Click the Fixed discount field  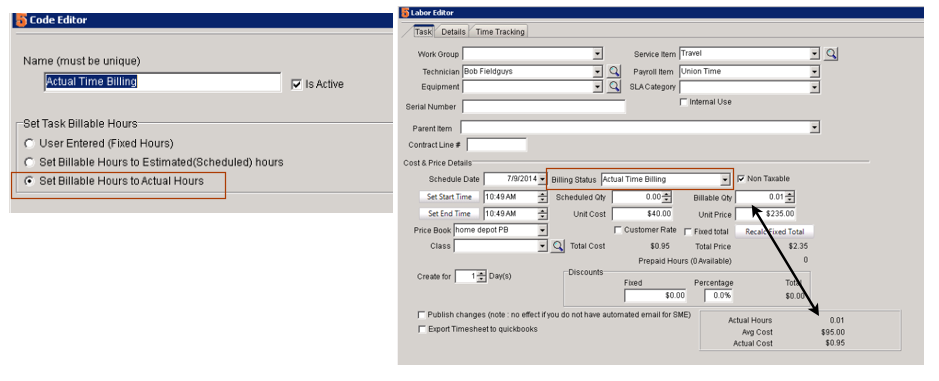coord(655,295)
